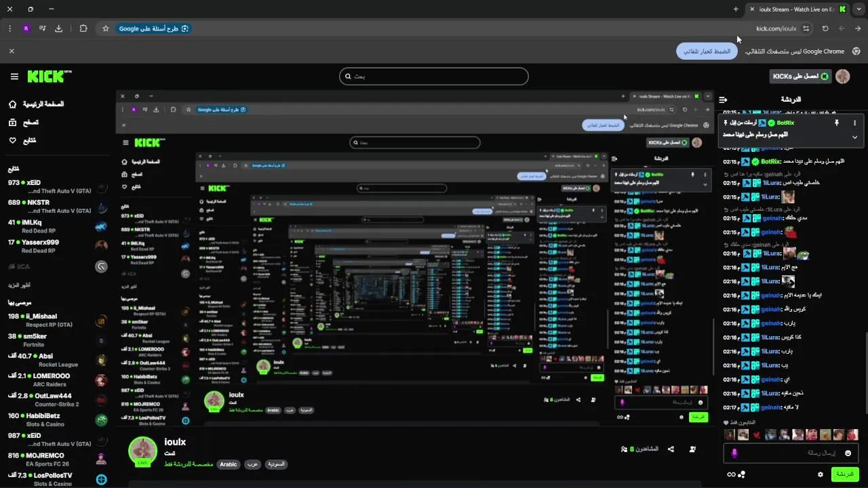The height and width of the screenshot is (488, 868).
Task: Open the user profile avatar menu
Action: pyautogui.click(x=843, y=77)
